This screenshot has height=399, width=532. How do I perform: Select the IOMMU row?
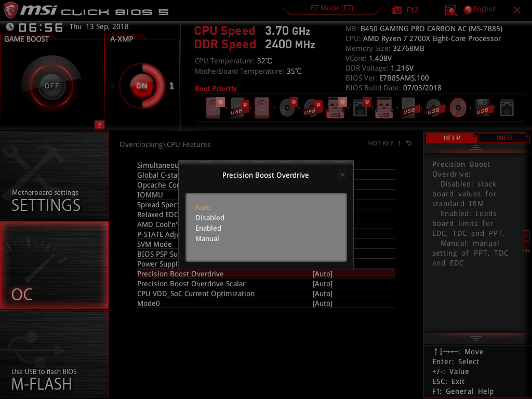[150, 195]
